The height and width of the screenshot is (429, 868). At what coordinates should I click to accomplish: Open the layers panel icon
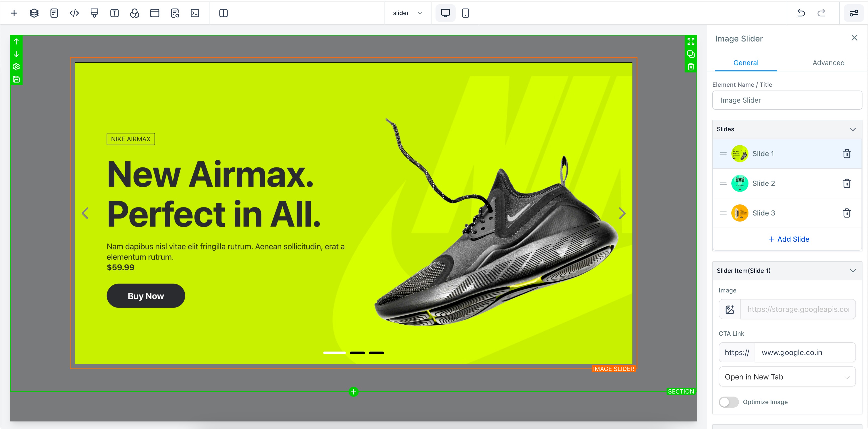point(34,13)
